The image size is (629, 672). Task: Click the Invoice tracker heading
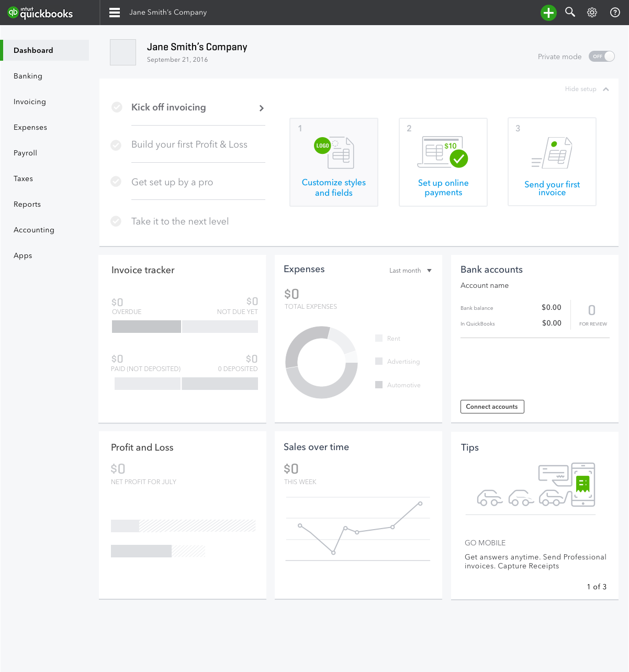tap(143, 270)
